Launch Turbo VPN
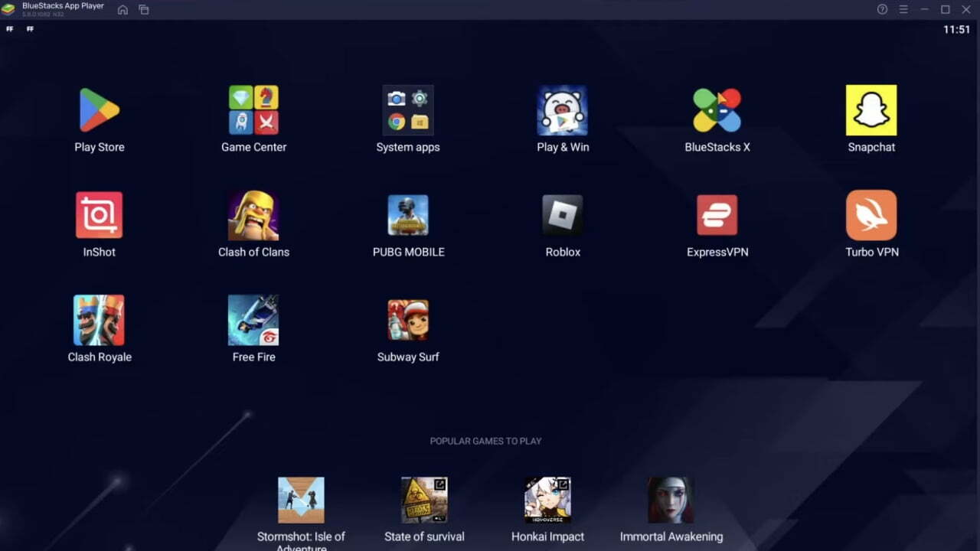This screenshot has height=551, width=980. point(871,215)
